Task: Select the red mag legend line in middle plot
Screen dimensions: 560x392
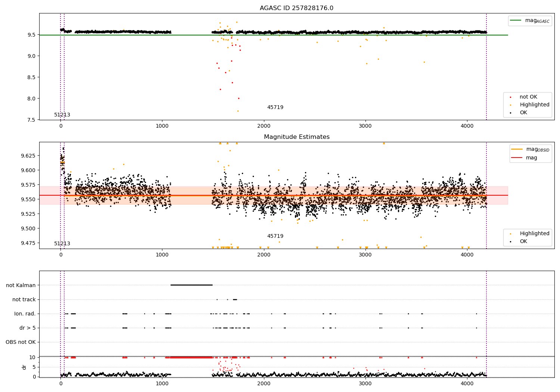Action: tap(517, 158)
